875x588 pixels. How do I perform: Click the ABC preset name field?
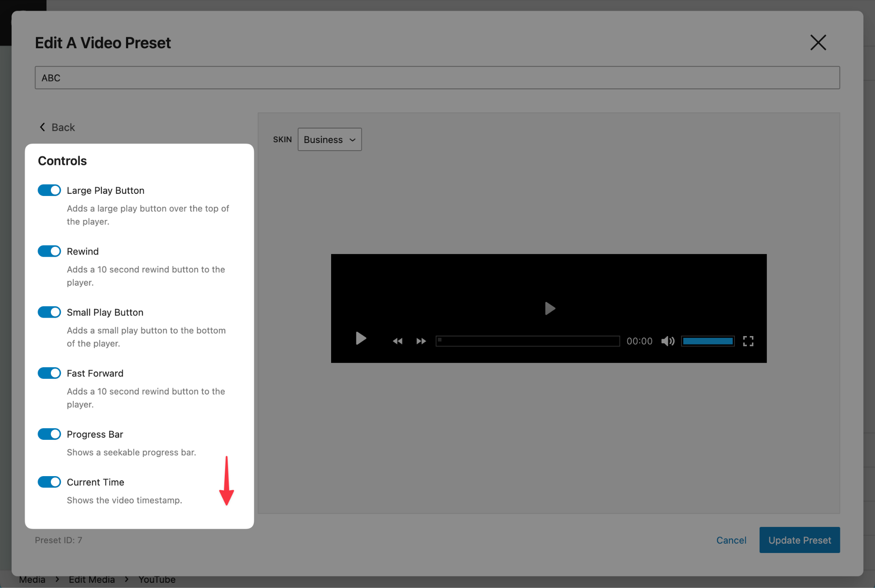click(x=437, y=77)
